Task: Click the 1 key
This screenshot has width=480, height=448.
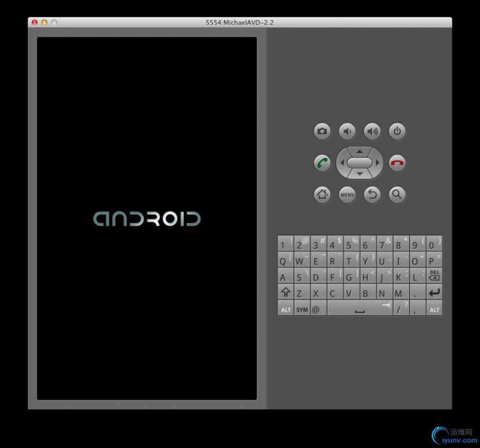Action: tap(285, 243)
